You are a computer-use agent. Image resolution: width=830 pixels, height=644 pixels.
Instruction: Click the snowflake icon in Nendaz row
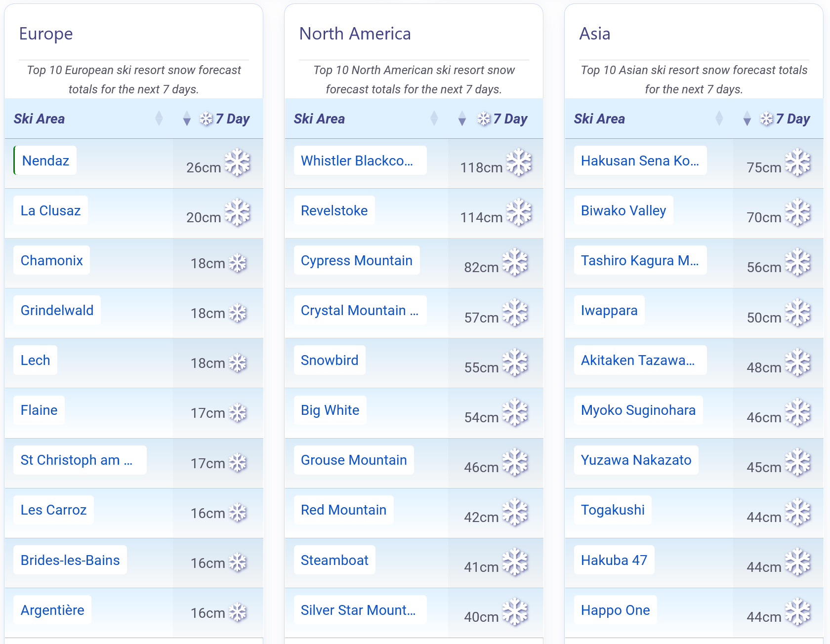[x=238, y=162]
